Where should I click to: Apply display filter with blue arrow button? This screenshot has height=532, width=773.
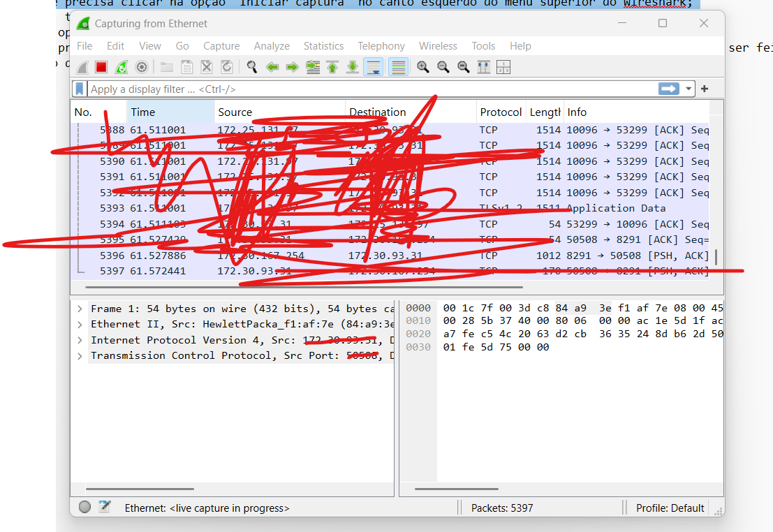click(x=668, y=89)
